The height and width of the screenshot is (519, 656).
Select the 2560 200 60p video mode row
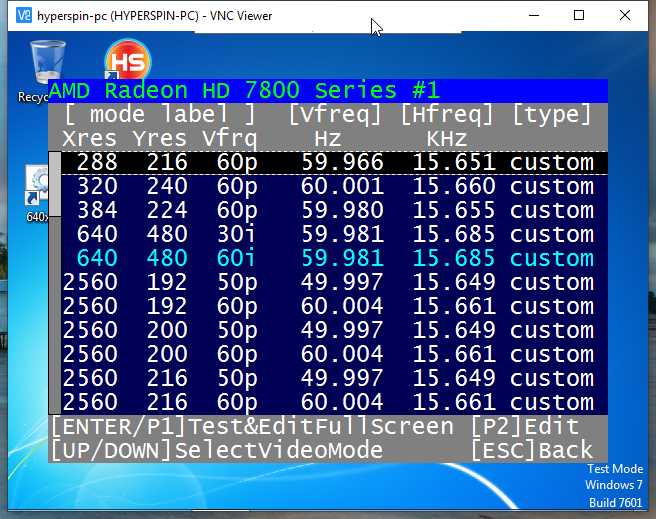pos(335,354)
